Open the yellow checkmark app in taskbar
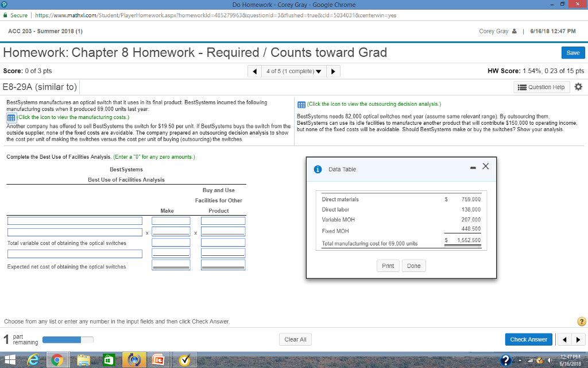The width and height of the screenshot is (588, 368). pos(184,360)
